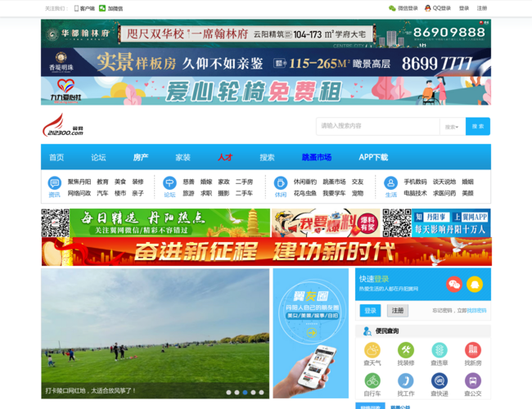Image resolution: width=532 pixels, height=409 pixels.
Task: Click QR code beside 翼网APP banner
Action: [397, 222]
